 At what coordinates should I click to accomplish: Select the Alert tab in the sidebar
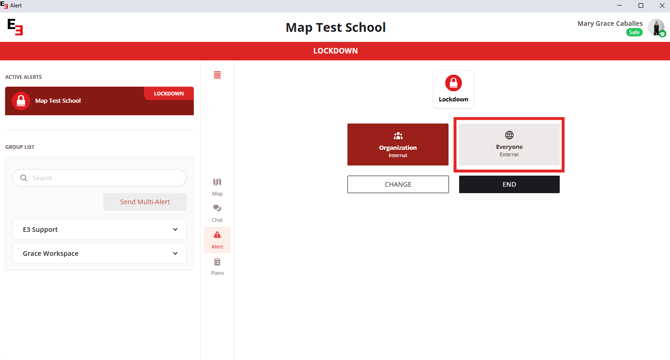217,240
